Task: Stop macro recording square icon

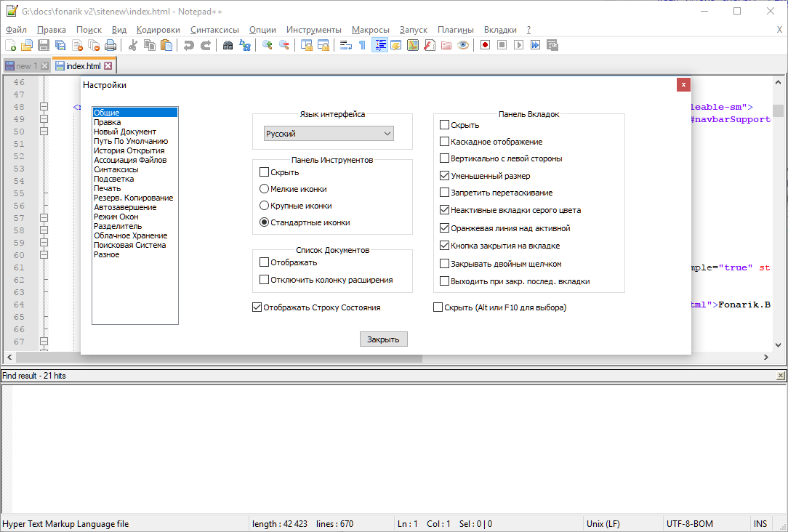Action: (x=502, y=45)
